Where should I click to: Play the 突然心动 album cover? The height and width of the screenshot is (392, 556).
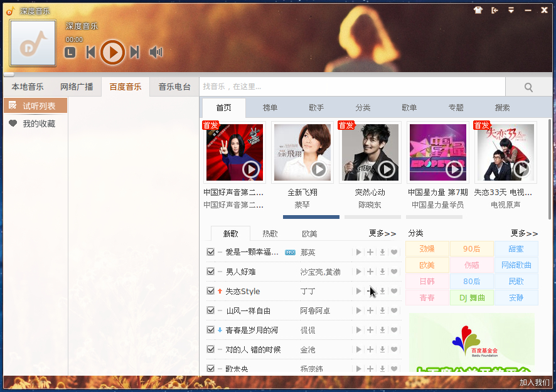click(386, 170)
